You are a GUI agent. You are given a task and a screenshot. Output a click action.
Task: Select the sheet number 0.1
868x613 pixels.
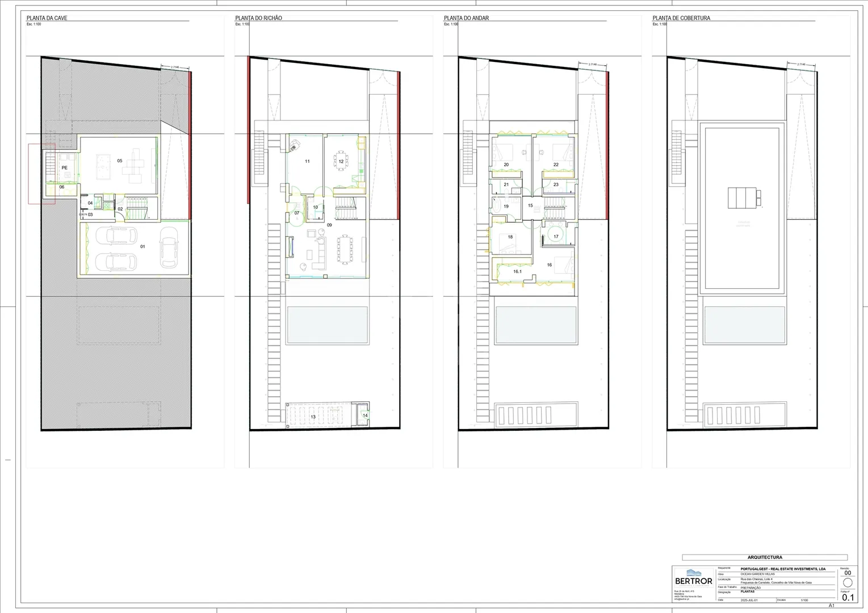click(848, 597)
